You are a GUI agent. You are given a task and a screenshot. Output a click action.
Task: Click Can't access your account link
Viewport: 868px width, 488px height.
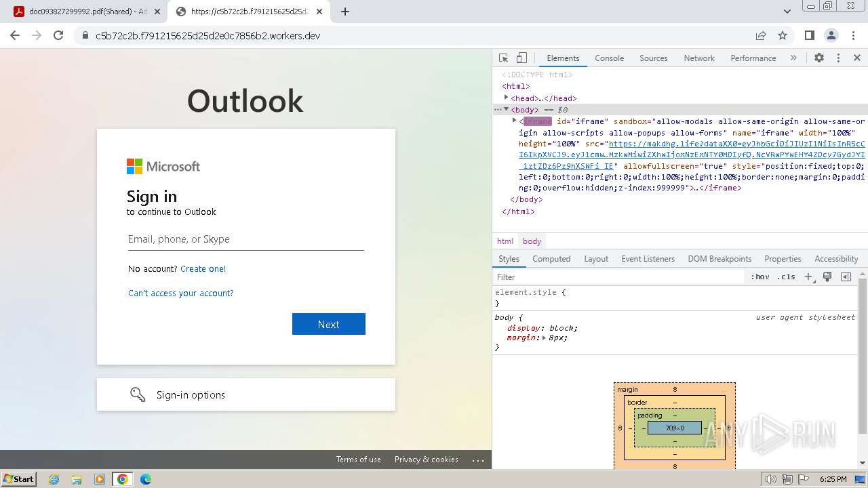pos(180,293)
